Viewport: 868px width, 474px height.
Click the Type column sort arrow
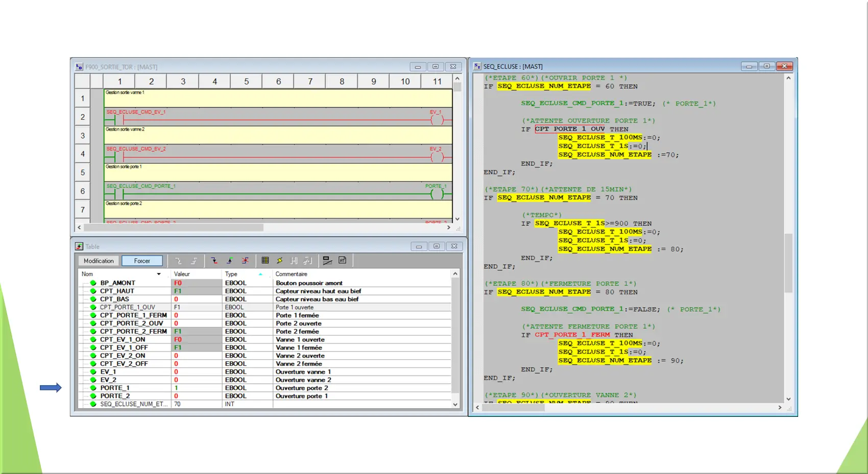coord(260,274)
